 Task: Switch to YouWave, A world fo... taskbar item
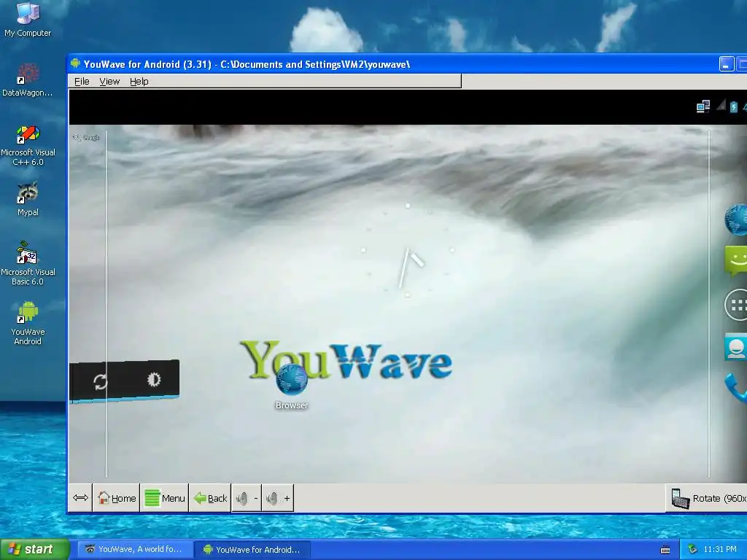point(135,549)
